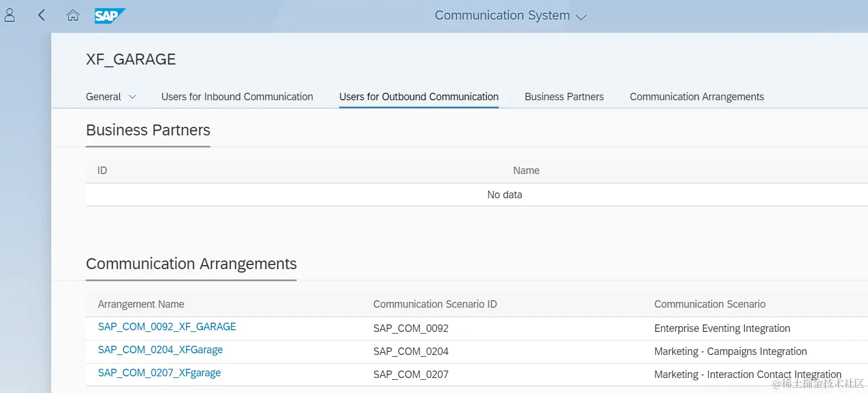Open the Communication Arrangements tab

(696, 97)
